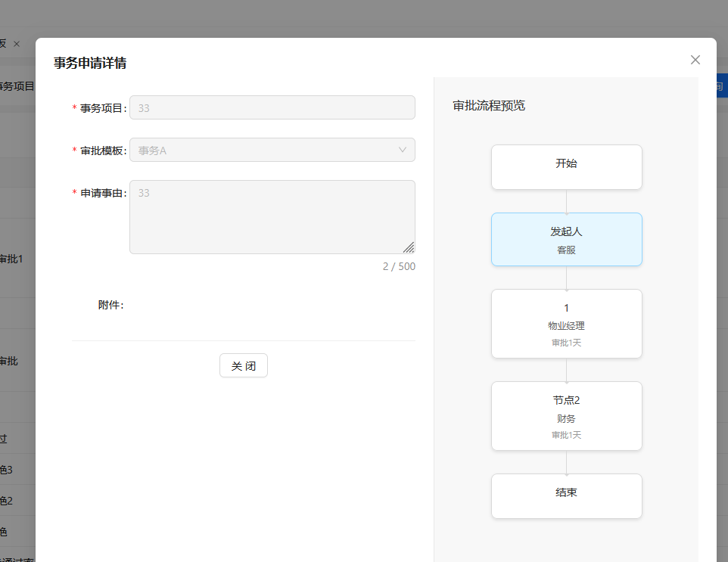Screen dimensions: 728x562
Task: Click the 审批模板 dropdown chevron arrow
Action: pyautogui.click(x=403, y=150)
